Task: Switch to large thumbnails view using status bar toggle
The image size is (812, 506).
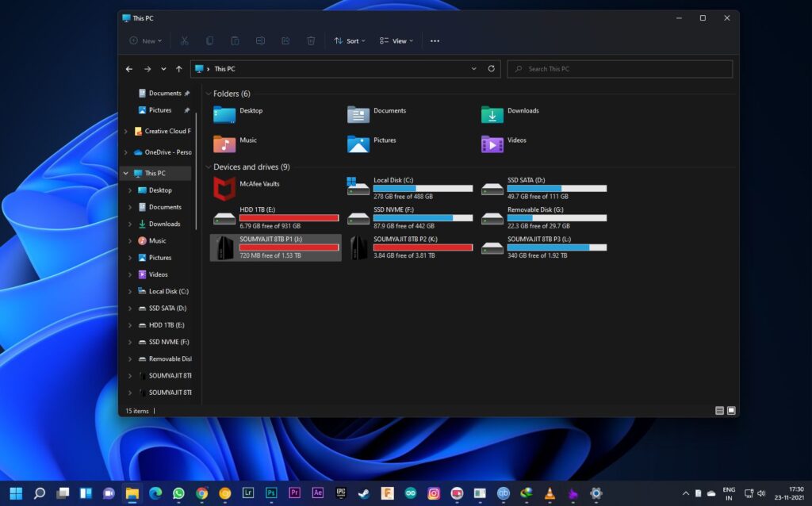Action: pos(731,411)
